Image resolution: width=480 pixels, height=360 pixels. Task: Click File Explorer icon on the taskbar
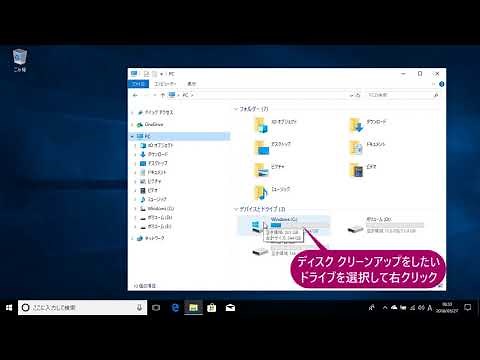click(x=193, y=307)
